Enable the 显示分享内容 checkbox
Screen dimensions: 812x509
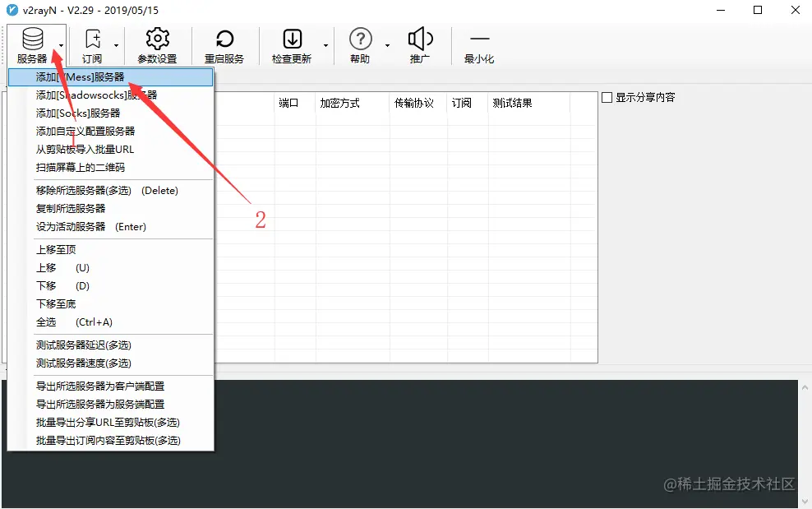point(607,98)
